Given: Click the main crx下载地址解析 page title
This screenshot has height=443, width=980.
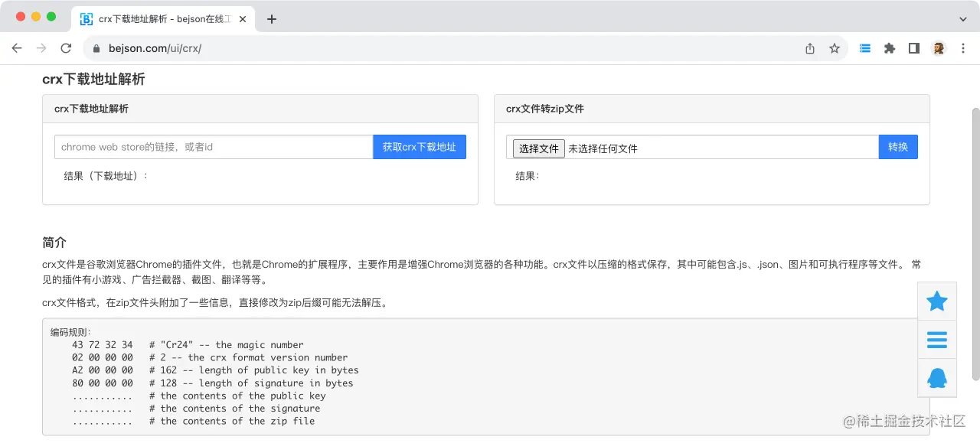Looking at the screenshot, I should [x=93, y=80].
